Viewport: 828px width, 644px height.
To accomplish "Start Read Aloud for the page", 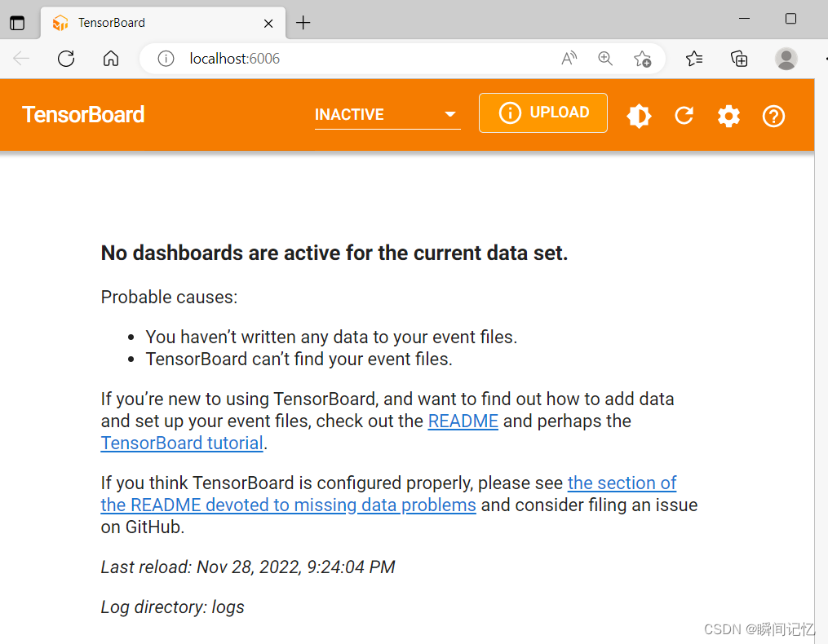I will [x=569, y=58].
